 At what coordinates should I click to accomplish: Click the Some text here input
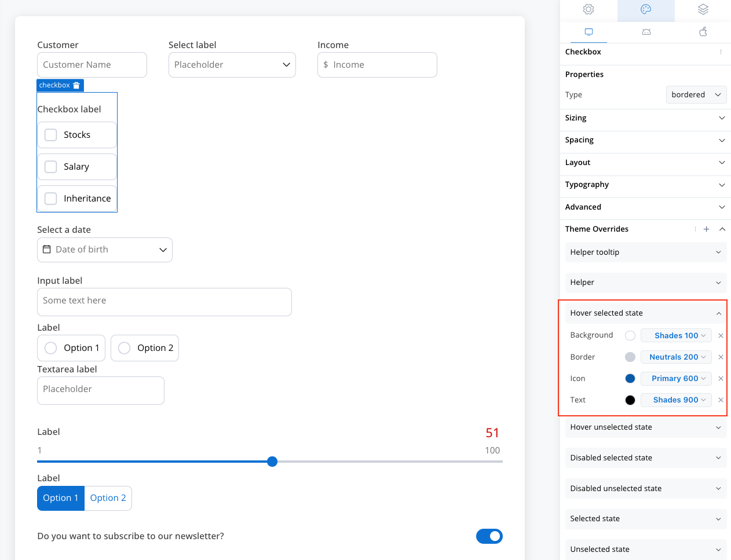click(165, 302)
